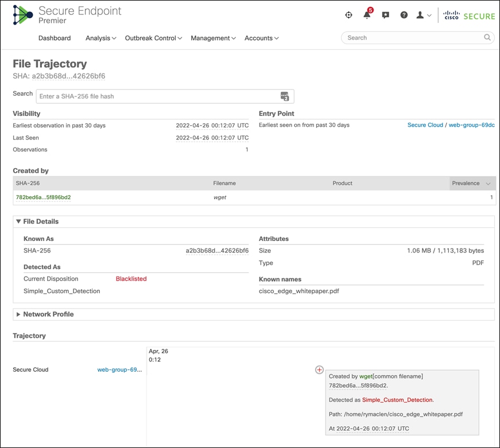Click the known name cisco_edge_whitepaper.pdf
The width and height of the screenshot is (500, 448).
[x=299, y=291]
